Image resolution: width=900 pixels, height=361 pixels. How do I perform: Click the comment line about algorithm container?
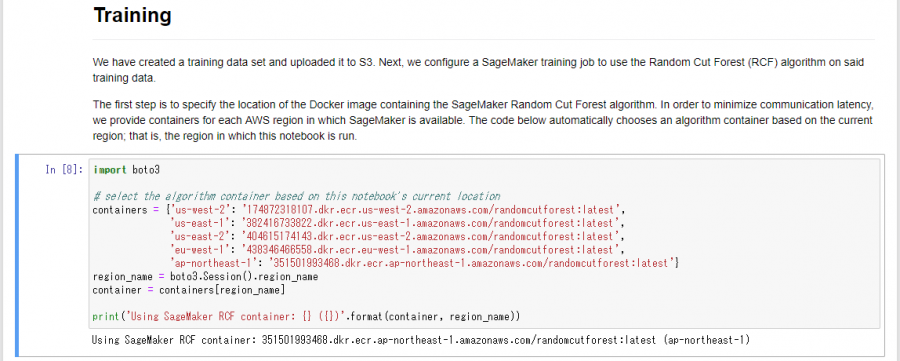pos(296,196)
